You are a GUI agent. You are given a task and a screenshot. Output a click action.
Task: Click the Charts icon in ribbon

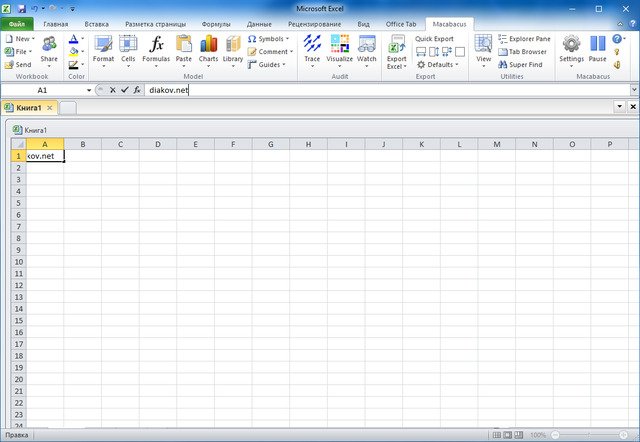[x=208, y=49]
